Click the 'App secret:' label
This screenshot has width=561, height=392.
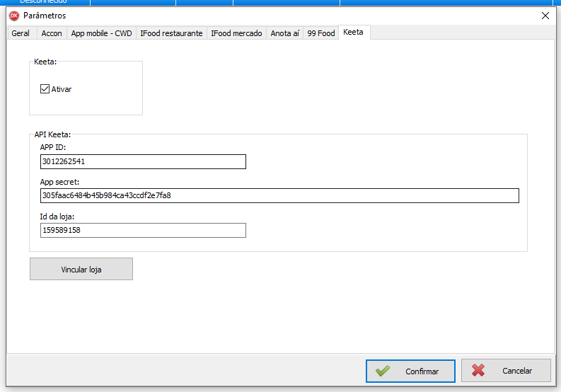point(59,182)
